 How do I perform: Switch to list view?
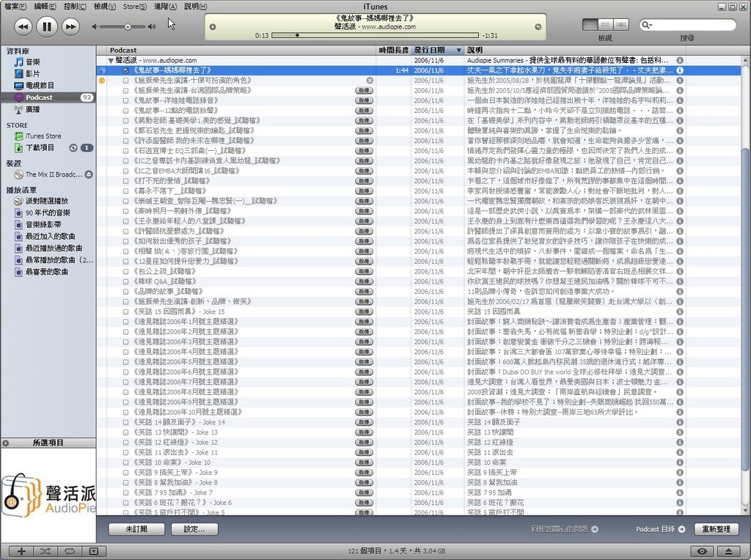[x=590, y=24]
